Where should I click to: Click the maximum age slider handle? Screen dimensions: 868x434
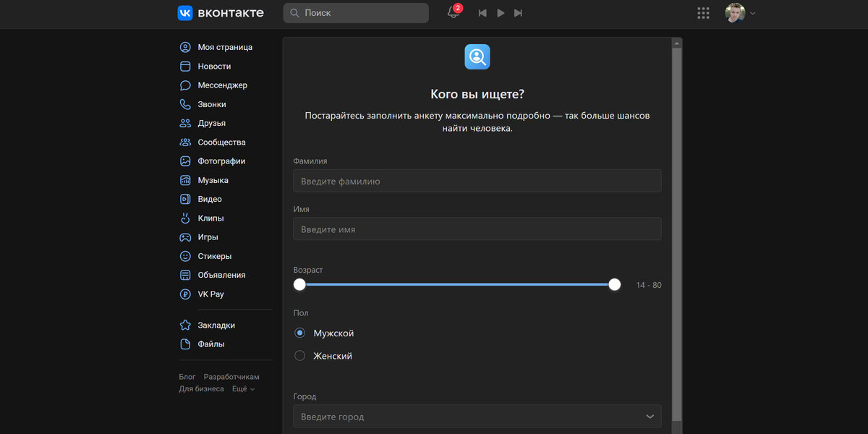click(x=615, y=284)
